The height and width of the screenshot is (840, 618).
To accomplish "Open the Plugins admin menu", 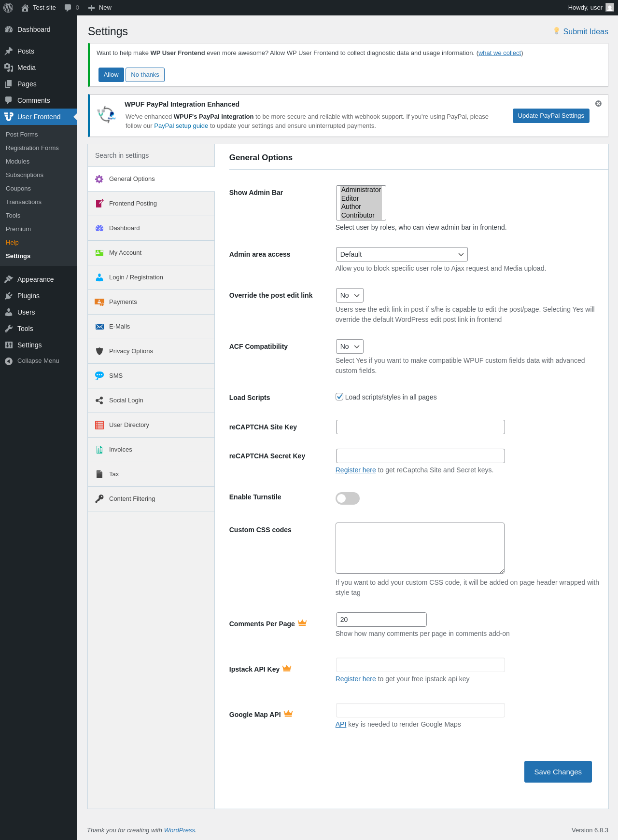I will point(39,296).
